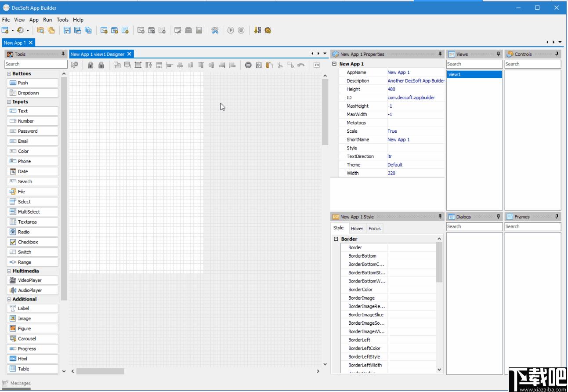This screenshot has width=568, height=392.
Task: Open the wrench and screwdriver options icon
Action: pos(215,30)
